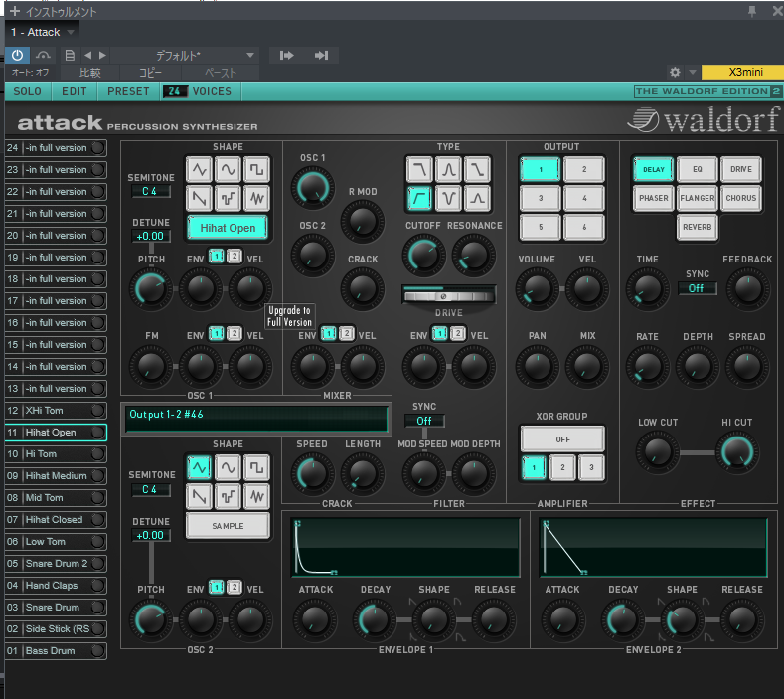Select the EQ effect tab

[x=697, y=169]
